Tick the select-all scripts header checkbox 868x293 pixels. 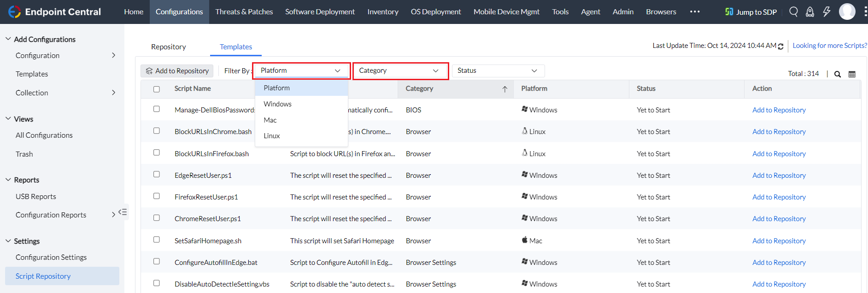coord(157,89)
